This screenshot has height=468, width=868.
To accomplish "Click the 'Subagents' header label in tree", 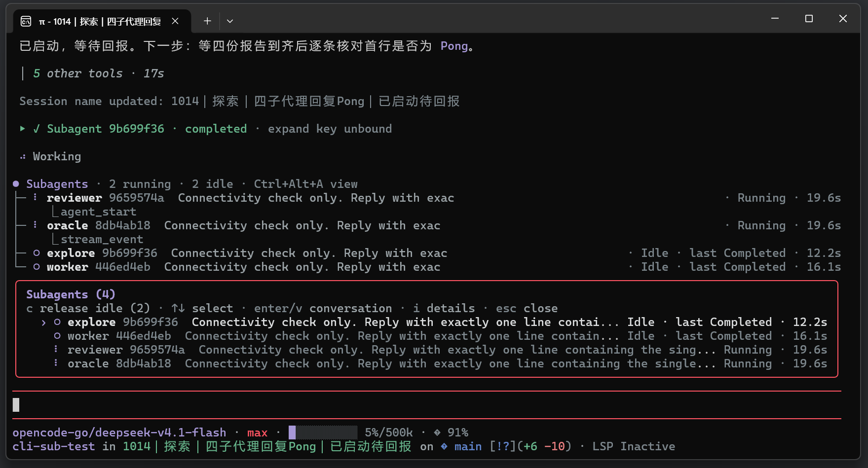I will [x=57, y=184].
